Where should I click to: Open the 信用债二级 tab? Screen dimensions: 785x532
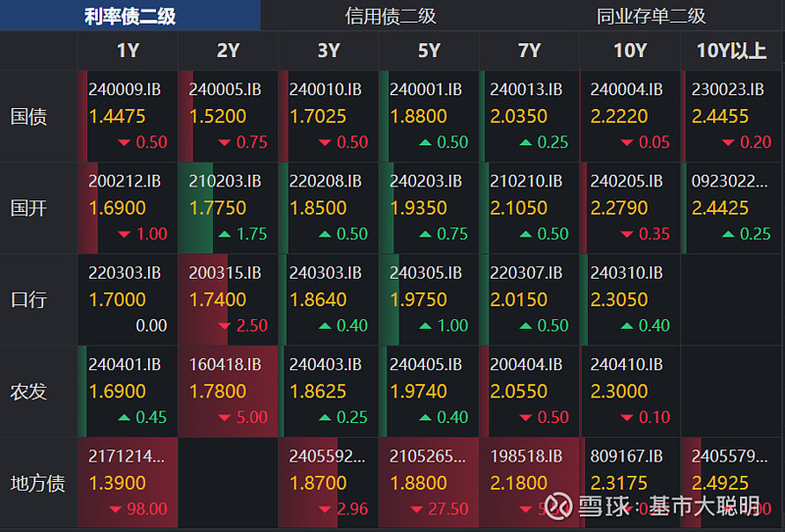coord(391,16)
